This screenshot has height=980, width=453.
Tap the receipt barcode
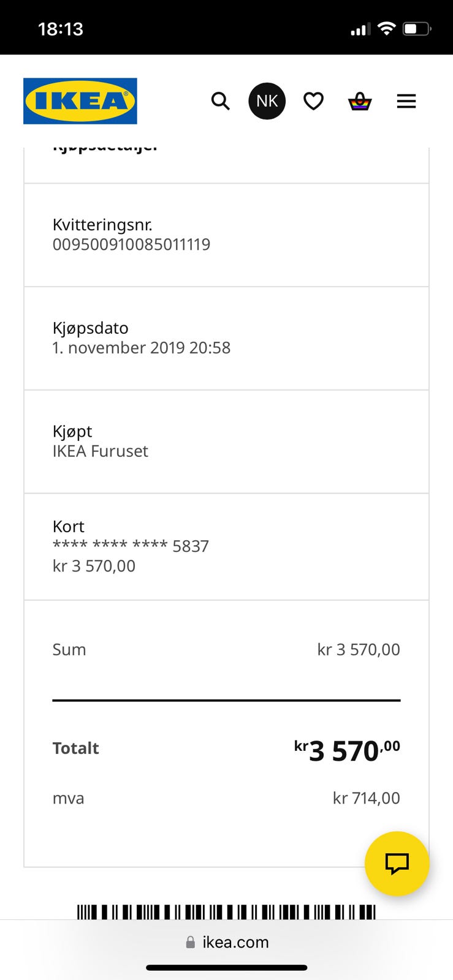coord(226,911)
